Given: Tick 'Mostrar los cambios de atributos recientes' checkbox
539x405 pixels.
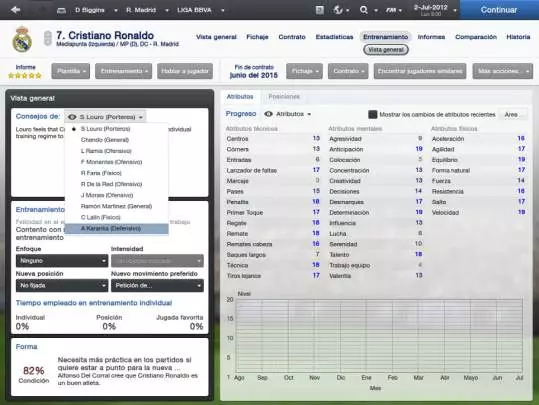Looking at the screenshot, I should click(x=373, y=114).
